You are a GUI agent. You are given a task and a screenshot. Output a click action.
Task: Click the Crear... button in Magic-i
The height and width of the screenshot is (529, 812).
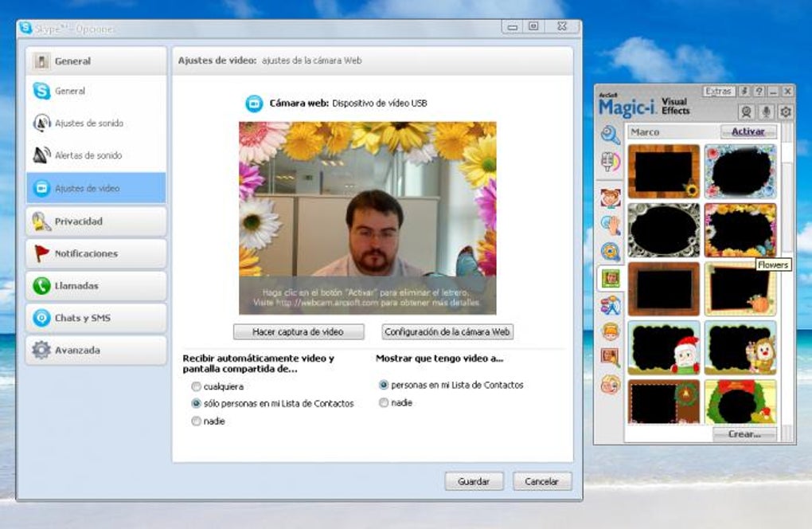click(744, 434)
